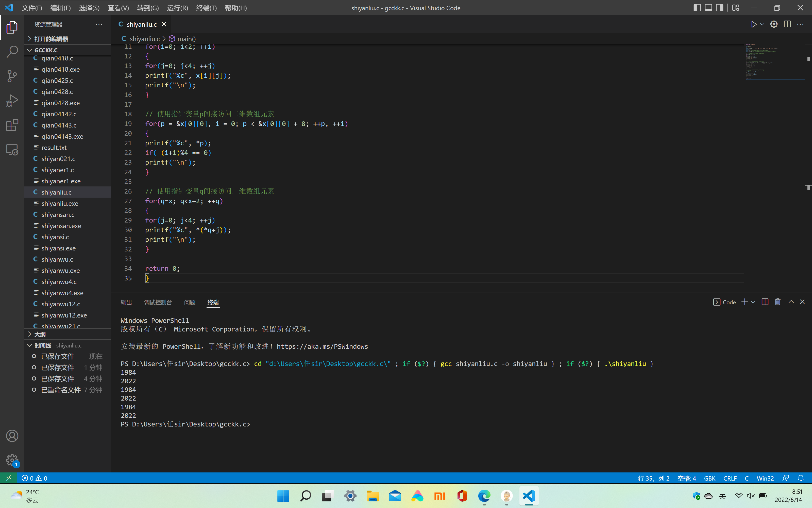Image resolution: width=812 pixels, height=508 pixels.
Task: Open the settings gear in the editor toolbar
Action: coord(774,25)
